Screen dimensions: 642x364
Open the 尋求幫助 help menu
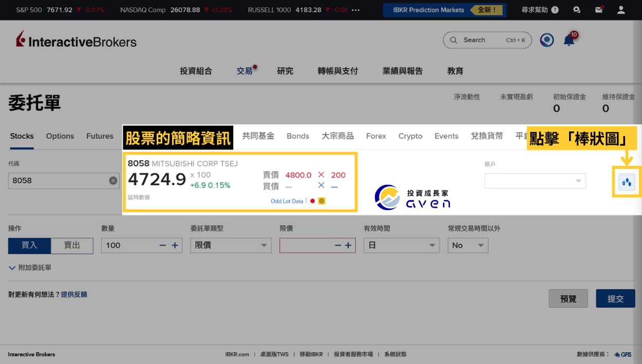tap(540, 10)
